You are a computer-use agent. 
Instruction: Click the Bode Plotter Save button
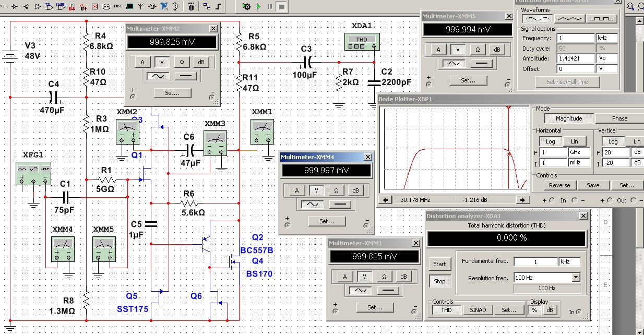point(592,185)
